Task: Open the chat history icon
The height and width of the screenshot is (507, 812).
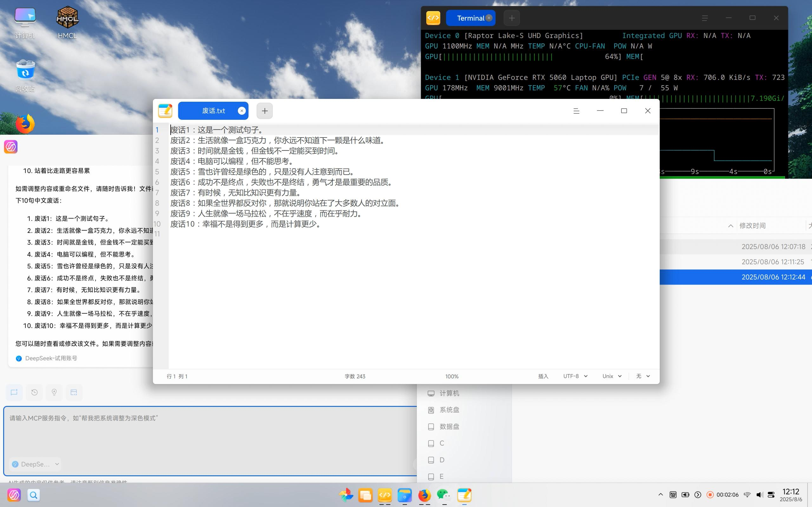Action: tap(34, 392)
